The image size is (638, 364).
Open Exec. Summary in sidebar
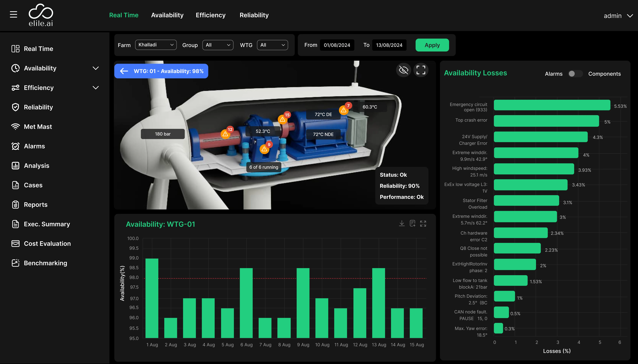41,224
